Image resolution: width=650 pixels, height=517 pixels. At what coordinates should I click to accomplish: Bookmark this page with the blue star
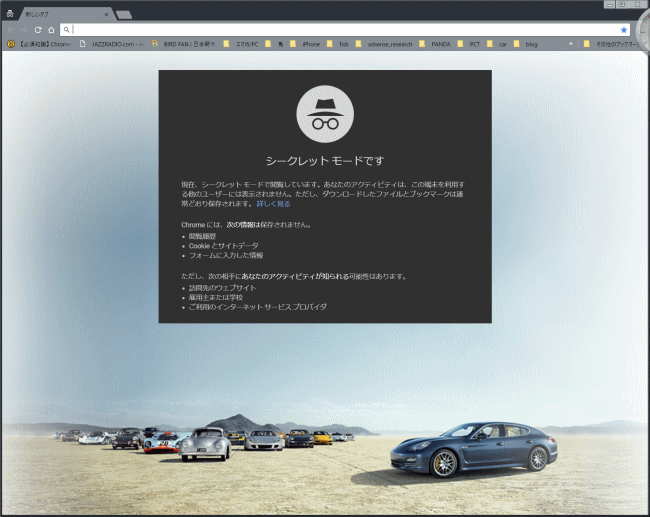[623, 30]
